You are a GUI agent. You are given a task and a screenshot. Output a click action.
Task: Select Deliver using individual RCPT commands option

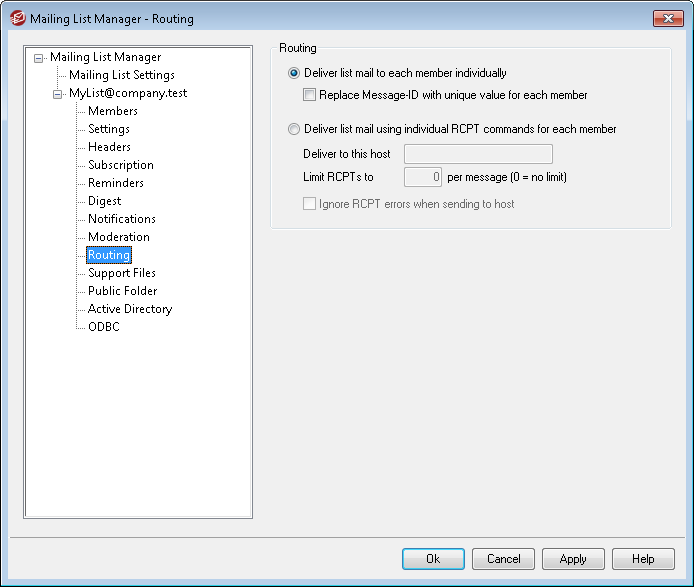(x=294, y=129)
